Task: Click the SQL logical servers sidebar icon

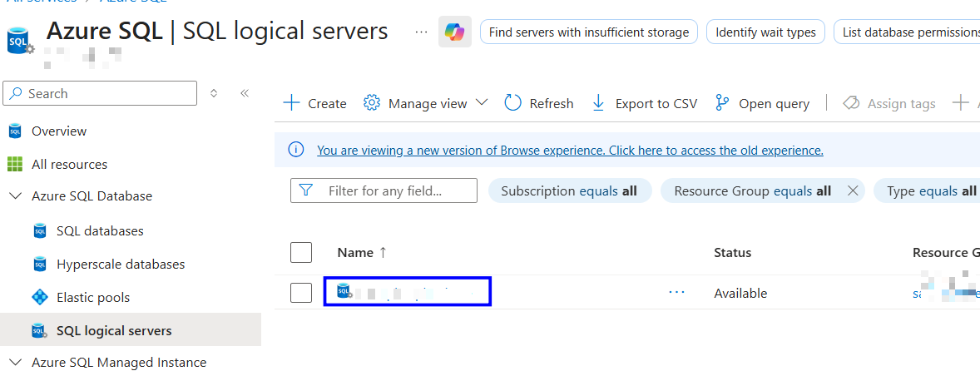Action: click(39, 330)
